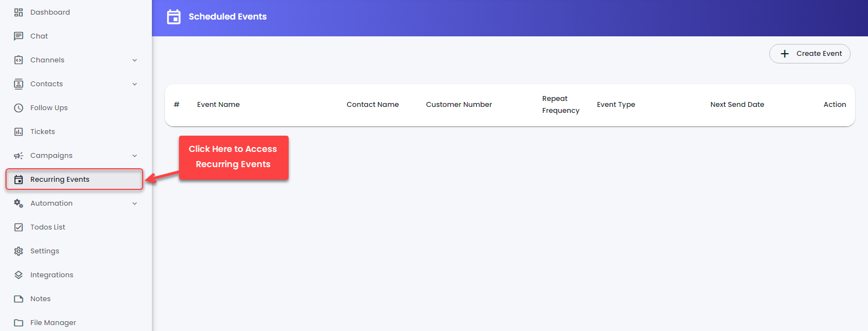868x331 pixels.
Task: Click the Dashboard grid icon
Action: [18, 12]
